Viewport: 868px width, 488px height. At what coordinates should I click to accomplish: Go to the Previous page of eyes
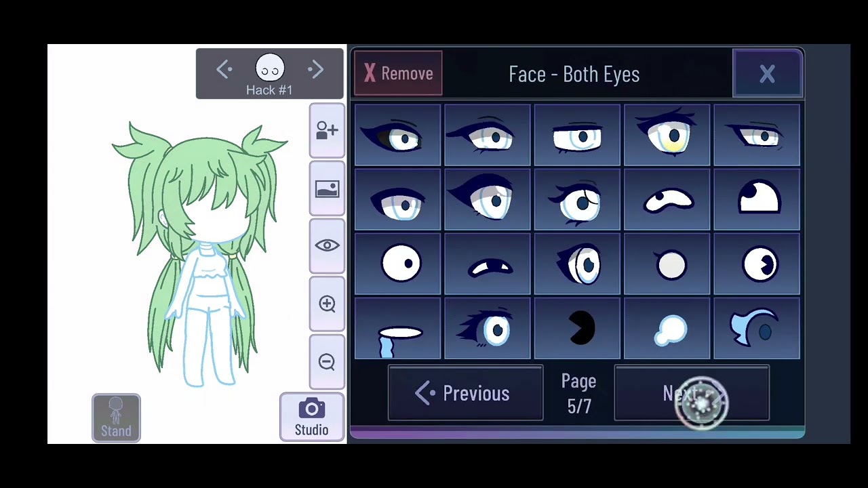tap(465, 393)
